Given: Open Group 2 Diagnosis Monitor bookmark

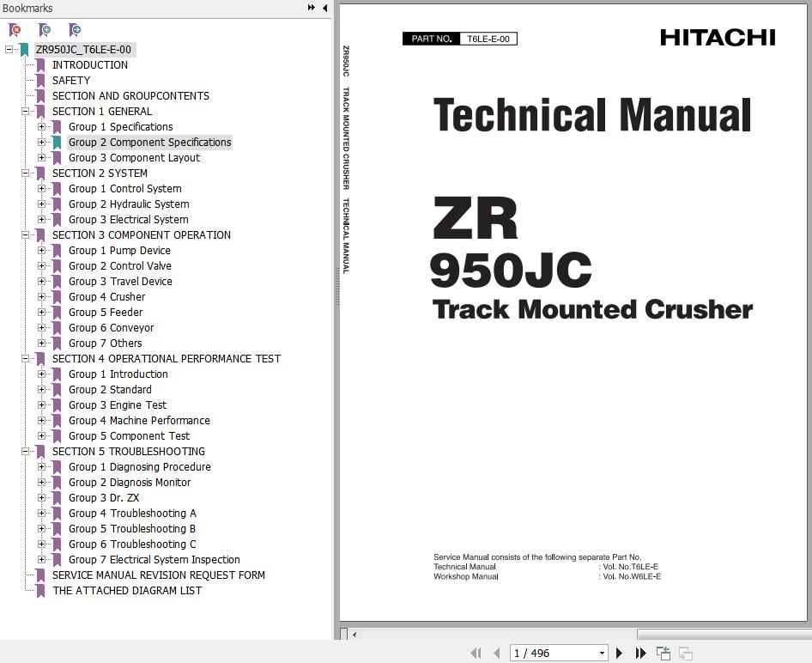Looking at the screenshot, I should 130,483.
